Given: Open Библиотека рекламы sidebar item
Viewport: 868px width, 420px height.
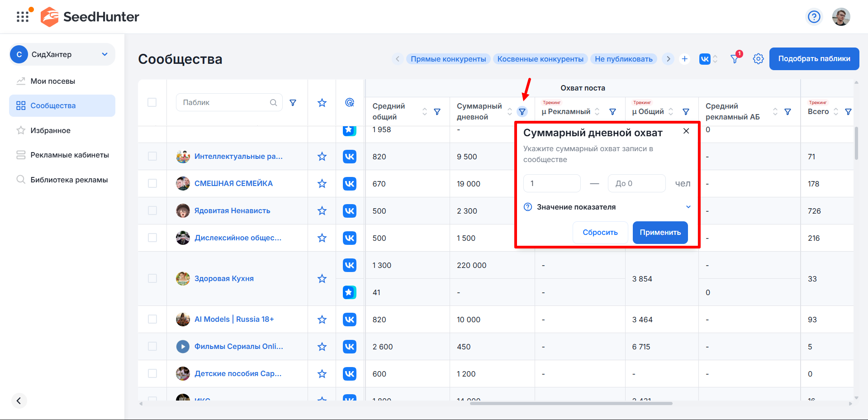Looking at the screenshot, I should tap(69, 180).
